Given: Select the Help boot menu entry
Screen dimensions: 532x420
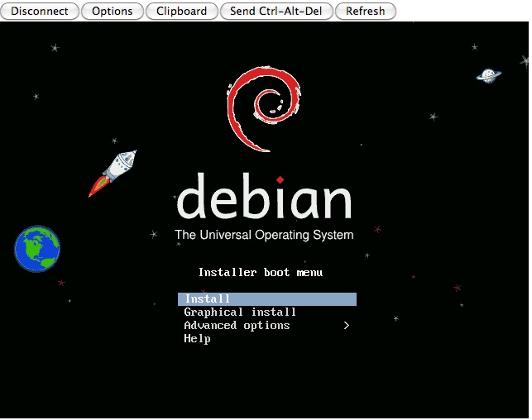Looking at the screenshot, I should [x=197, y=339].
